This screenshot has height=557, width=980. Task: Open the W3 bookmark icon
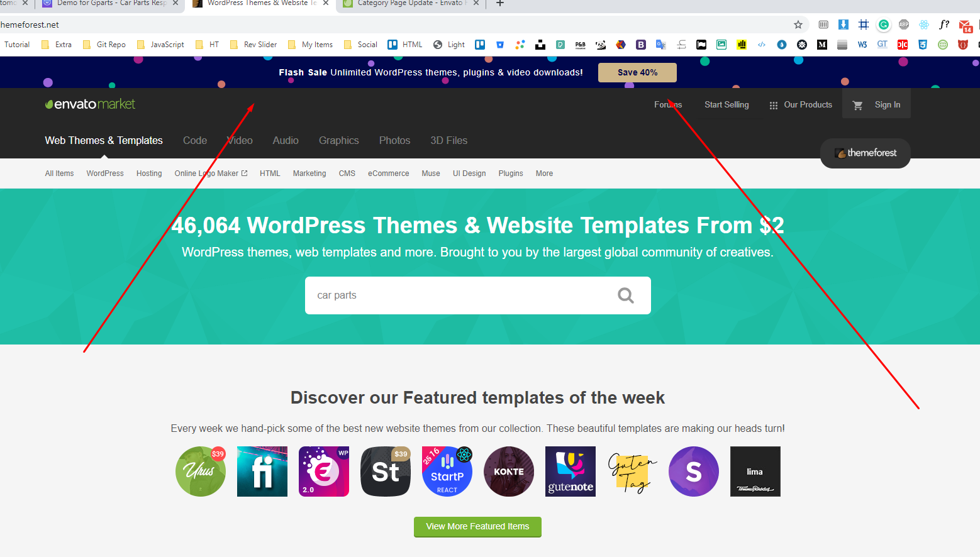pyautogui.click(x=862, y=45)
